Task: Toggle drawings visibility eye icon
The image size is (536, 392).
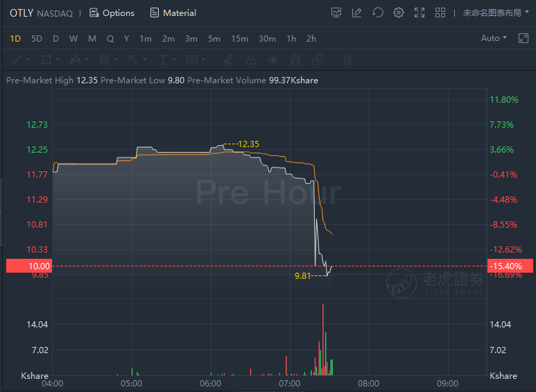Action: point(273,60)
